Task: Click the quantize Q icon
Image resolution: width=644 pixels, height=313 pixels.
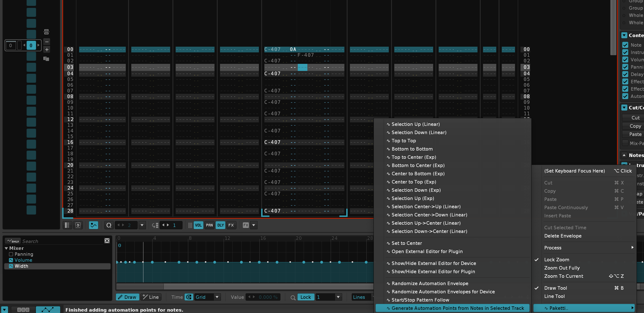Action: pos(109,225)
